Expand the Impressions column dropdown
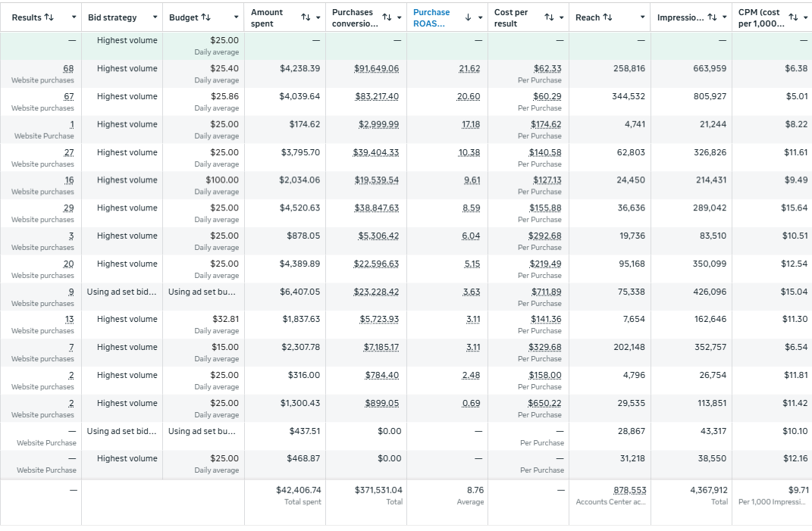Image resolution: width=812 pixels, height=531 pixels. pyautogui.click(x=723, y=17)
